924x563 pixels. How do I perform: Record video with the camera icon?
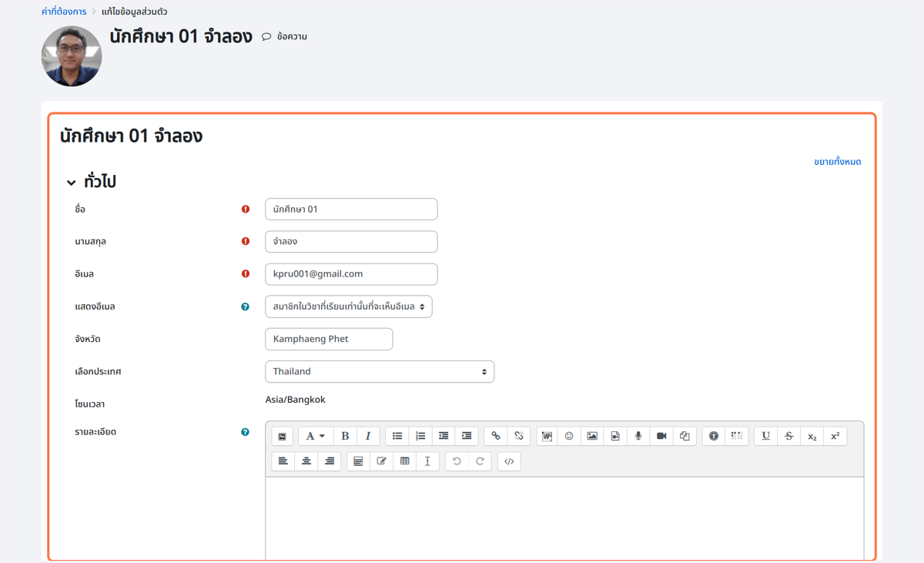pos(661,436)
